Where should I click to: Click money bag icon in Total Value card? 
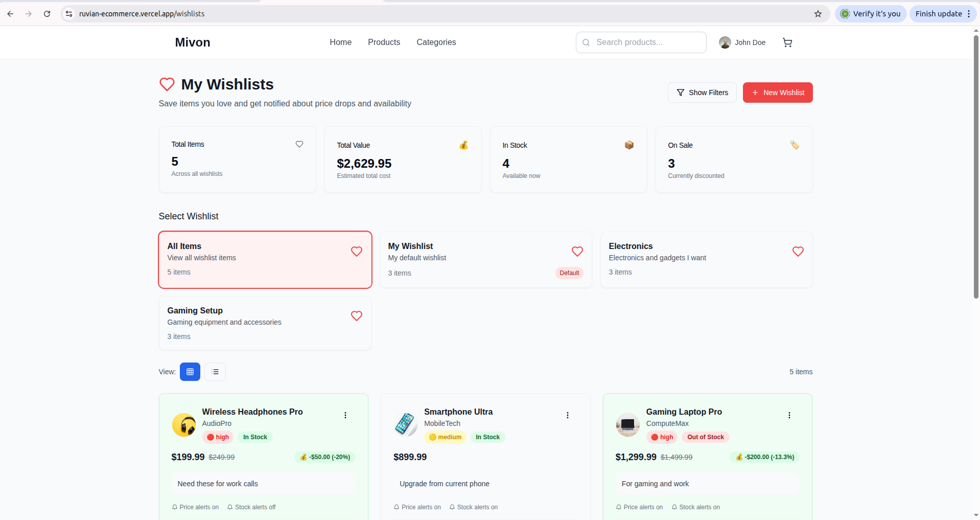463,145
